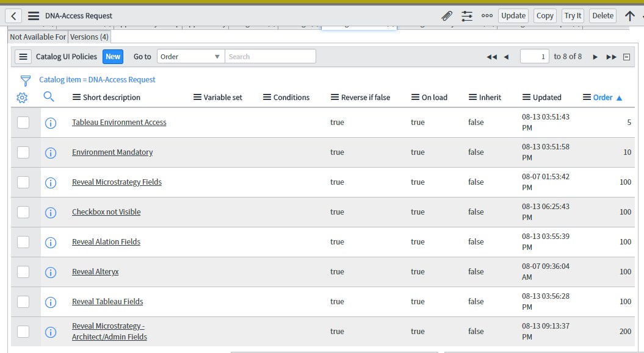This screenshot has height=353, width=644.
Task: Preview Reveal Microstrategy - Architect/Admin Fields info icon
Action: click(51, 332)
